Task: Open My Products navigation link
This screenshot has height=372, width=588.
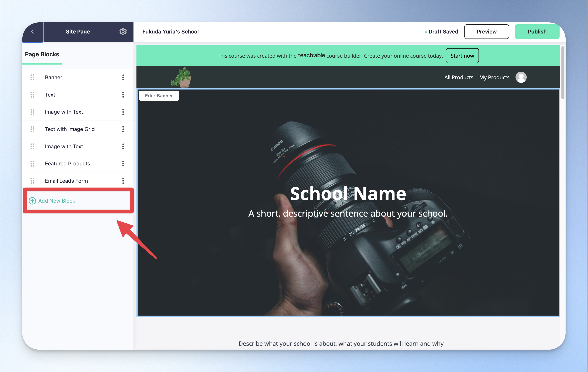Action: pos(494,77)
